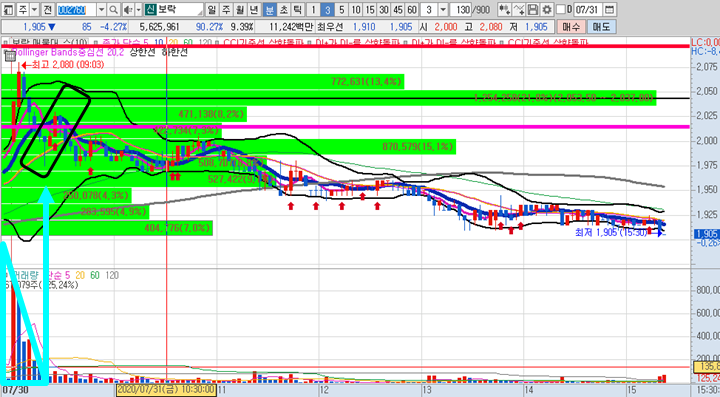720x397 pixels.
Task: Click the 최우선 best quote label
Action: [331, 27]
